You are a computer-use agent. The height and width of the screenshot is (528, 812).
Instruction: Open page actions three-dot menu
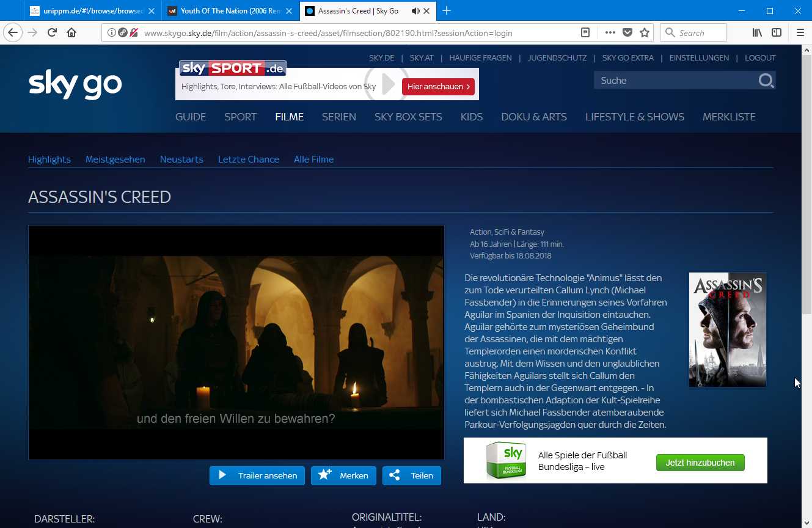[610, 32]
